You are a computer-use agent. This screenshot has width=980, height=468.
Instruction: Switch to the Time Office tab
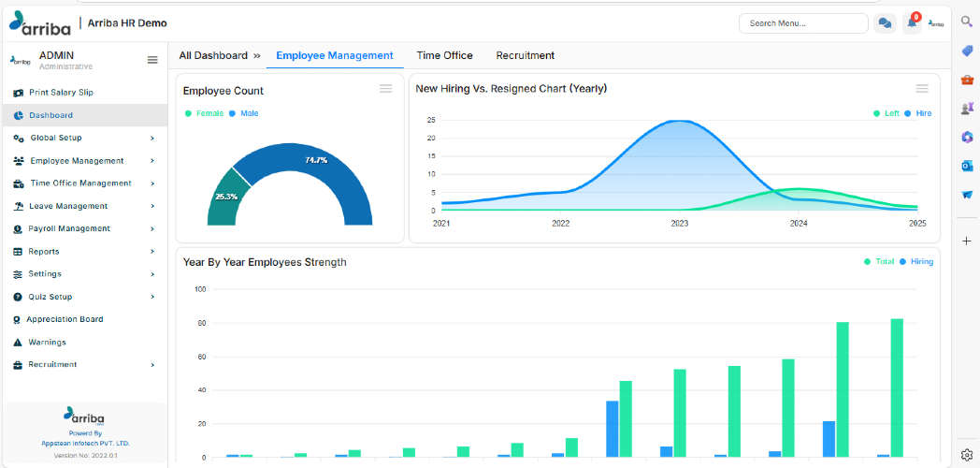(x=444, y=55)
